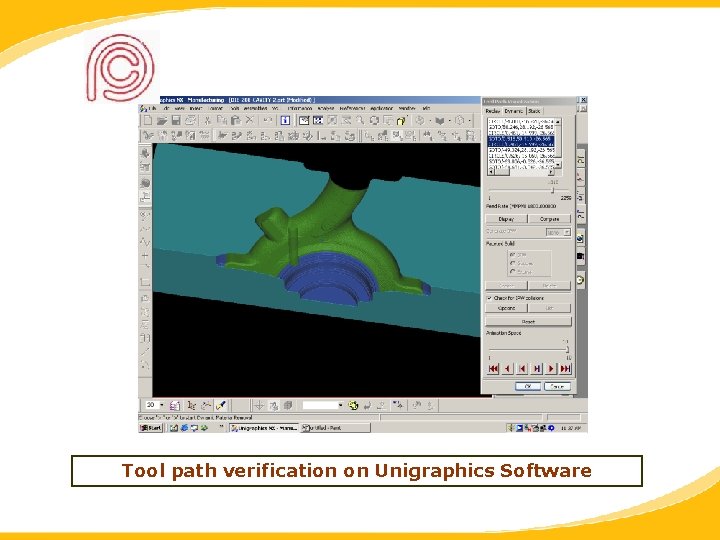The height and width of the screenshot is (540, 720).
Task: Enable Check for IPW collisions checkbox
Action: point(489,298)
